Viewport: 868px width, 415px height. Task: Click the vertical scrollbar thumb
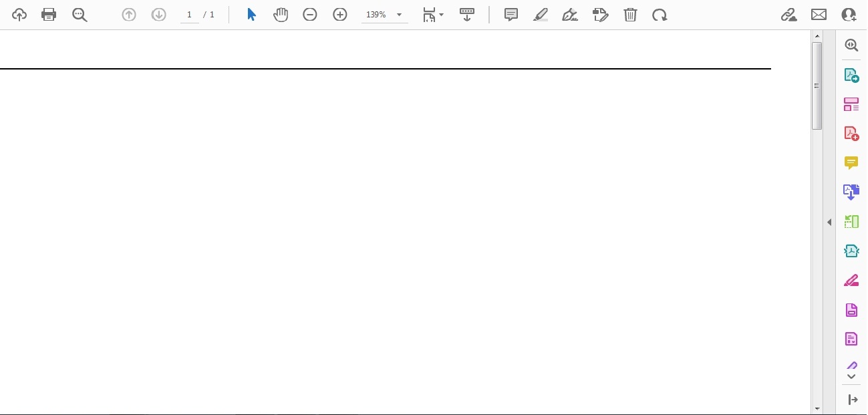(817, 86)
